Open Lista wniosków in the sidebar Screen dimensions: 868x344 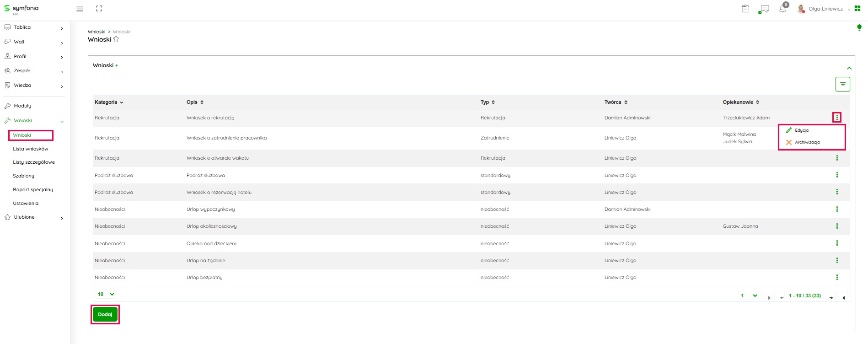30,149
